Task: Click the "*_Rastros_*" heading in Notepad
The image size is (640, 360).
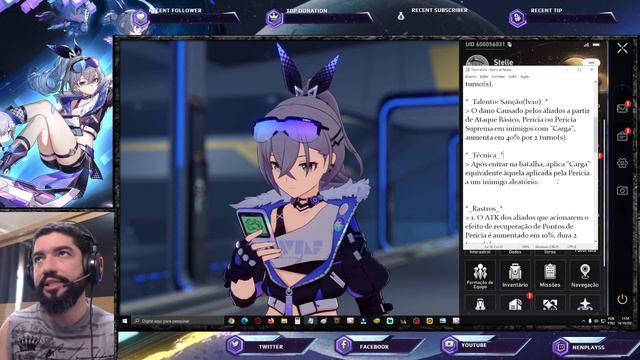Action: [484, 209]
